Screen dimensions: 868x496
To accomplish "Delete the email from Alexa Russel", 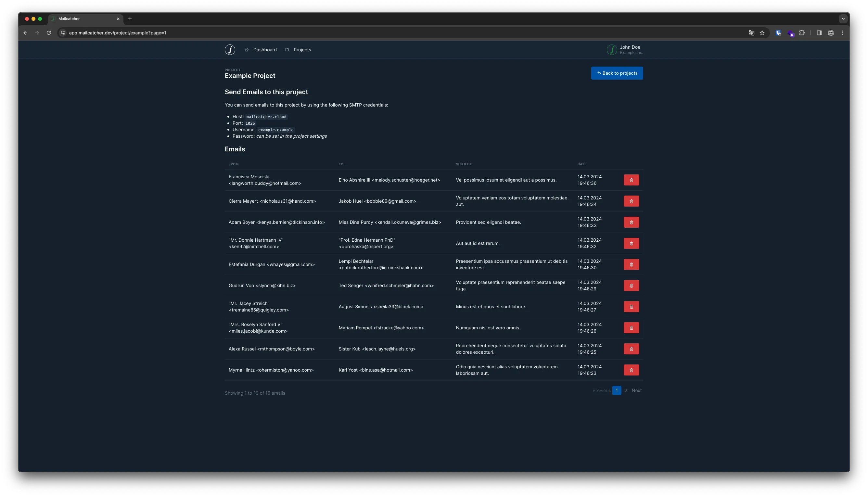I will click(x=631, y=349).
